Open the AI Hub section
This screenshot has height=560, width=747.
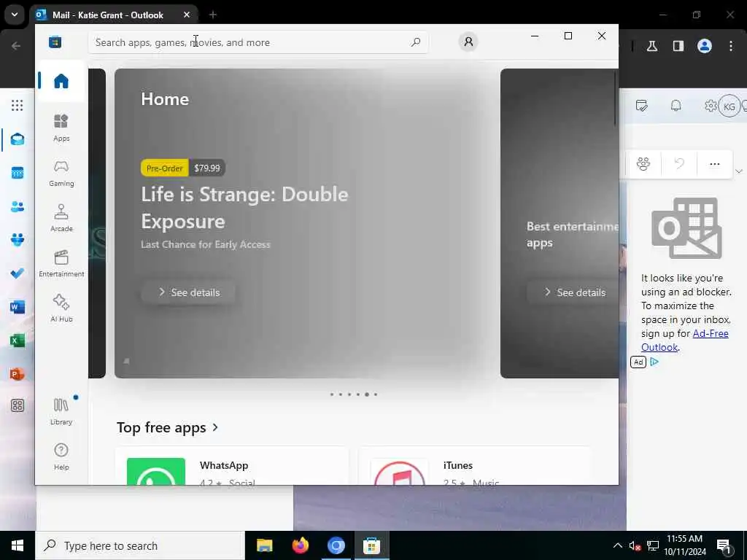pyautogui.click(x=61, y=308)
